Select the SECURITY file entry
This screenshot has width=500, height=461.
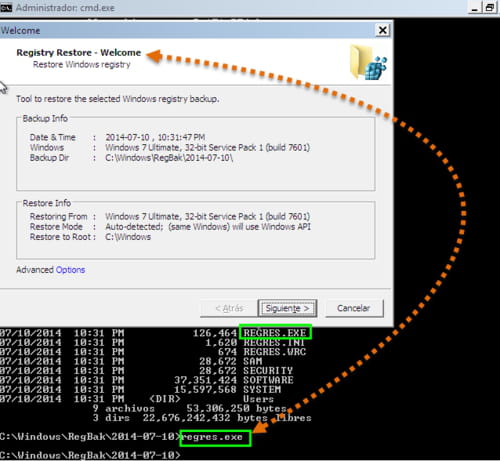coord(268,370)
